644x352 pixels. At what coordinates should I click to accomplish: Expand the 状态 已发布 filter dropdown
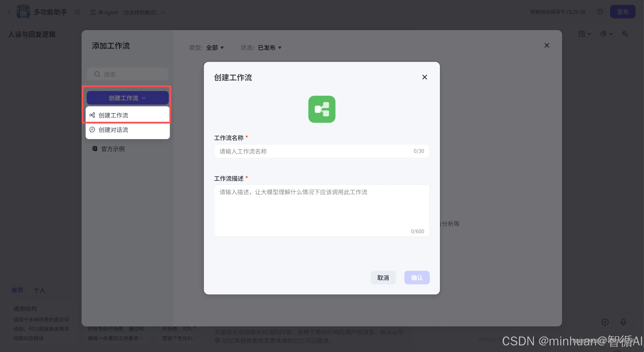coord(269,48)
